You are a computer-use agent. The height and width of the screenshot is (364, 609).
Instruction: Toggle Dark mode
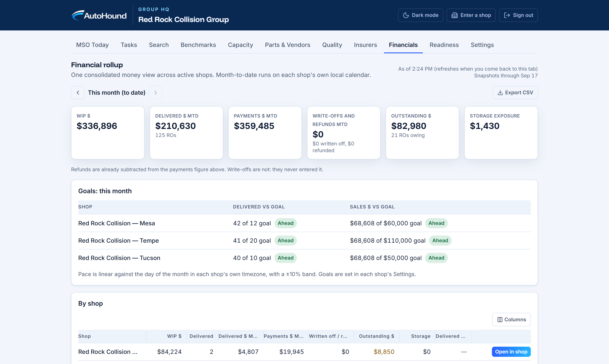[x=420, y=15]
